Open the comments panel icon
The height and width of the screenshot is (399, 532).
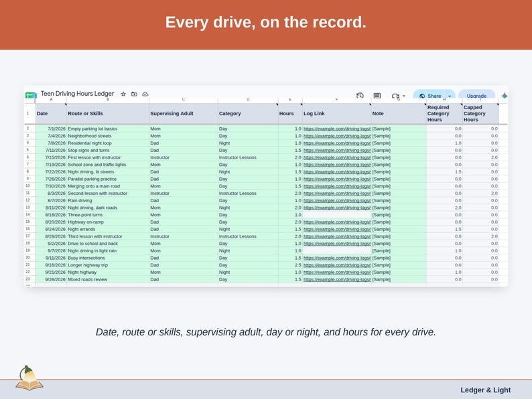click(377, 96)
